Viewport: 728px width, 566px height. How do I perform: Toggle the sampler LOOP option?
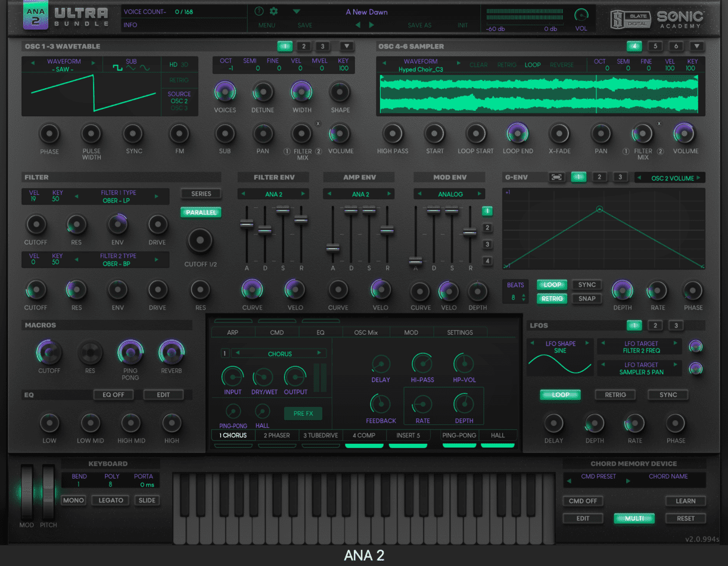533,65
